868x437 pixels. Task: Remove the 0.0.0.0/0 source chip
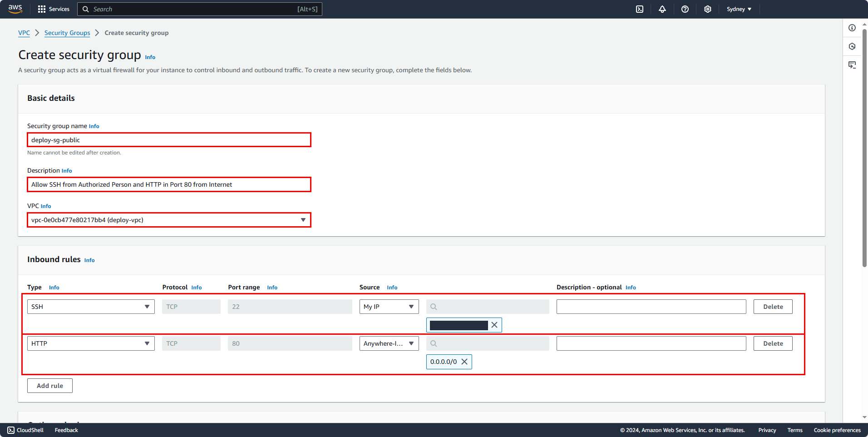coord(464,362)
